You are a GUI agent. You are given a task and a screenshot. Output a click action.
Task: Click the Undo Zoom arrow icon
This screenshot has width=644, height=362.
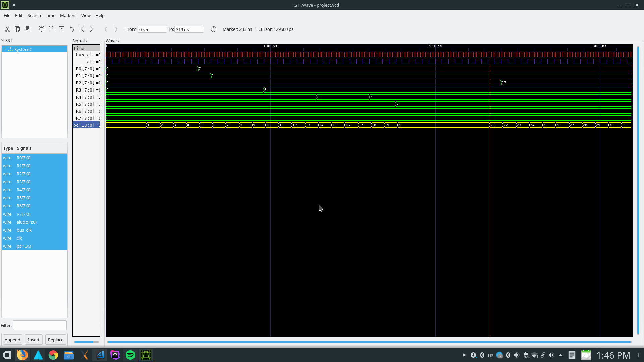(x=72, y=29)
